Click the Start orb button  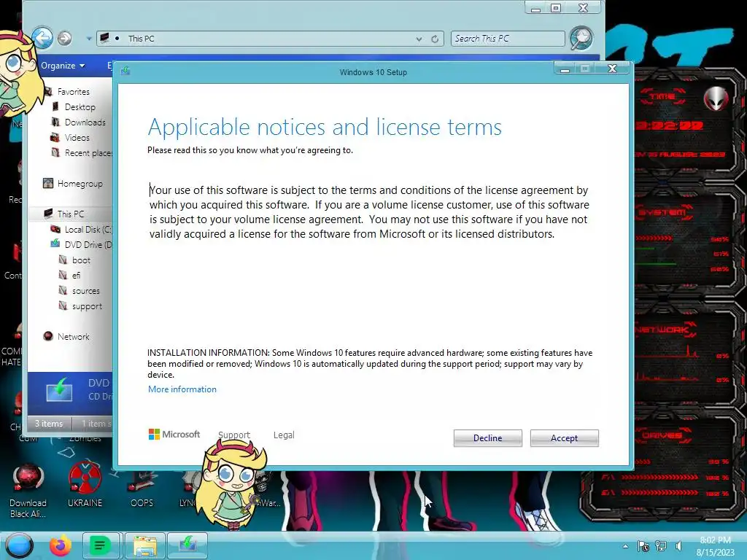click(19, 545)
